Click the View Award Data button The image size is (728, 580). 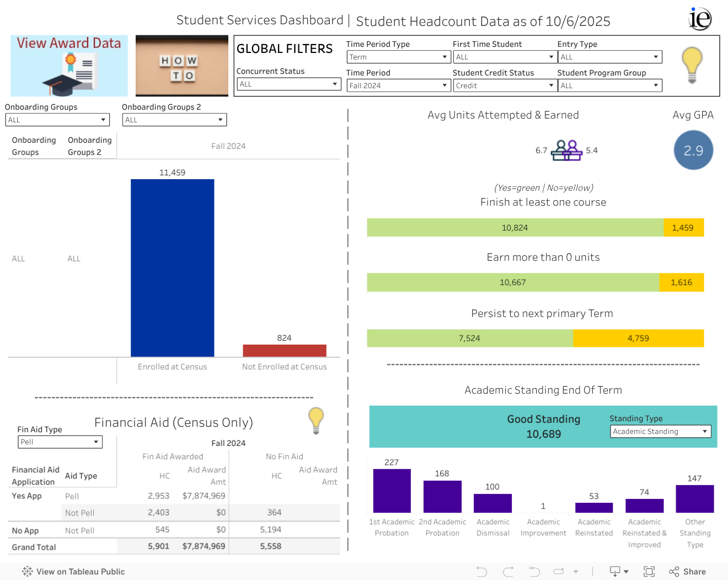click(x=69, y=66)
